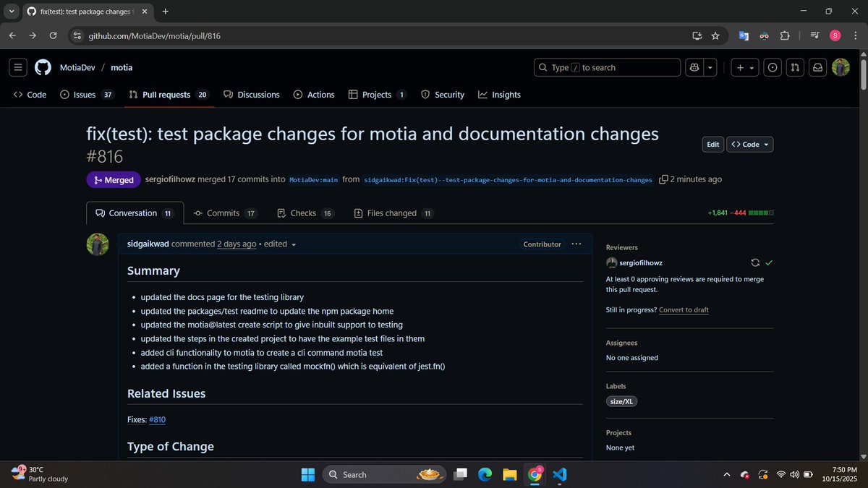Open the Insights tab
The image size is (868, 488).
[499, 95]
